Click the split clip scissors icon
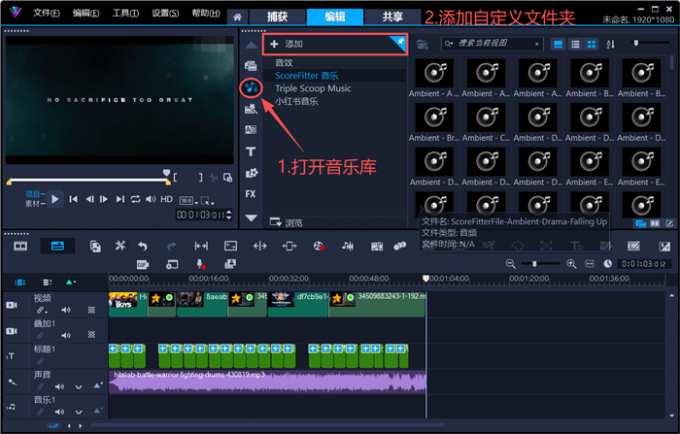The height and width of the screenshot is (434, 680). click(x=213, y=177)
